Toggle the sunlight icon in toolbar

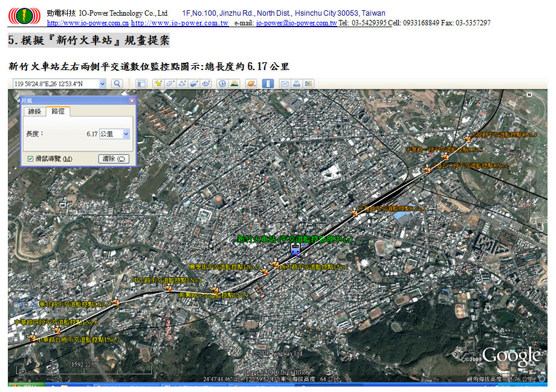(234, 83)
